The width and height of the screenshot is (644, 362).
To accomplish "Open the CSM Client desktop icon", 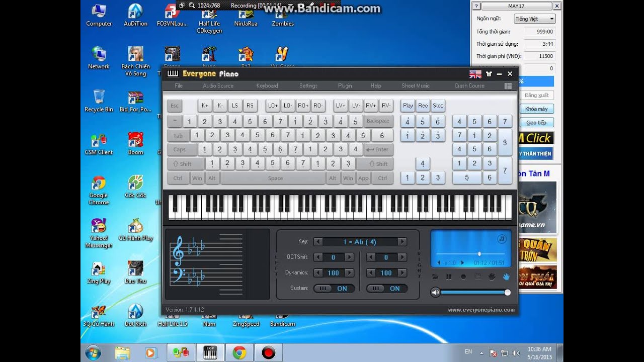I will [x=99, y=143].
